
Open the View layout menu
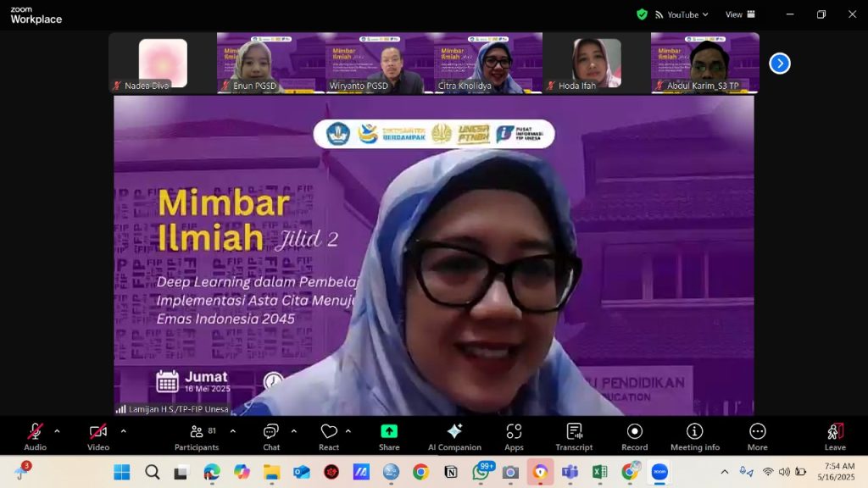tap(739, 14)
